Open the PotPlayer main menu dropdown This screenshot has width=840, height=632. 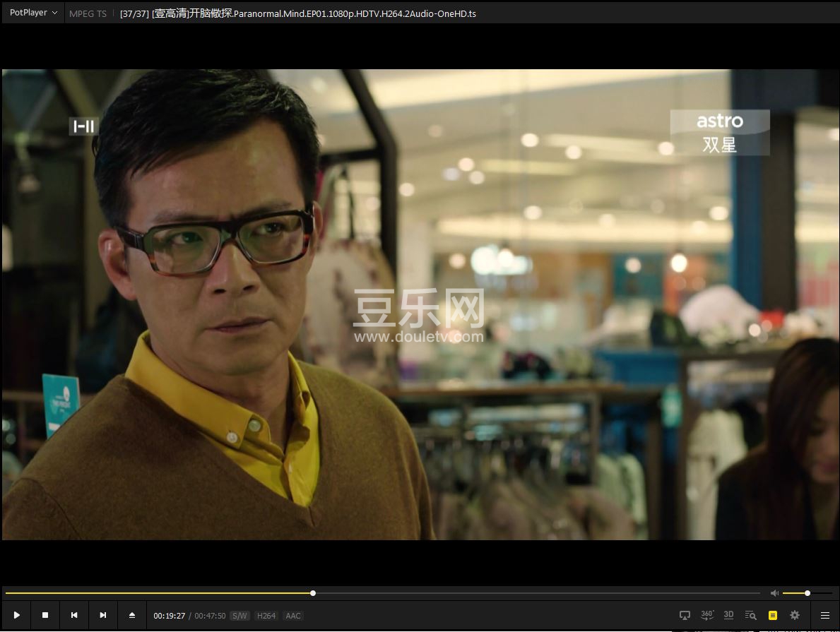33,13
